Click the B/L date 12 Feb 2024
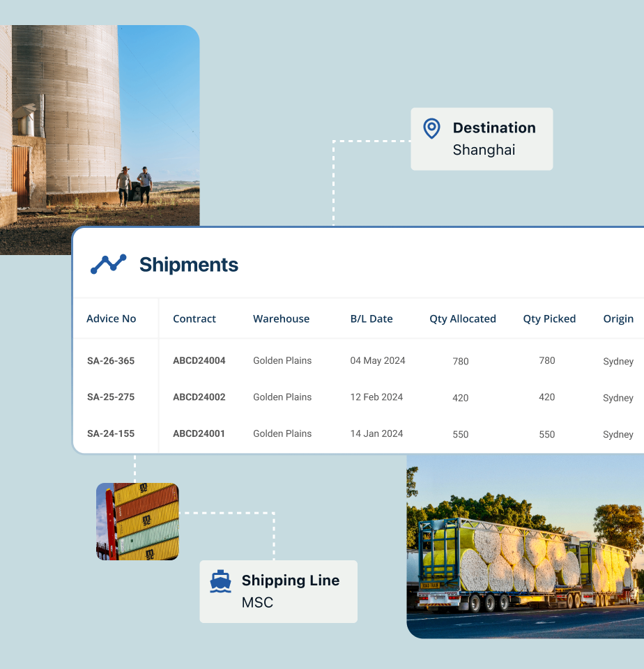The width and height of the screenshot is (644, 669). 376,397
